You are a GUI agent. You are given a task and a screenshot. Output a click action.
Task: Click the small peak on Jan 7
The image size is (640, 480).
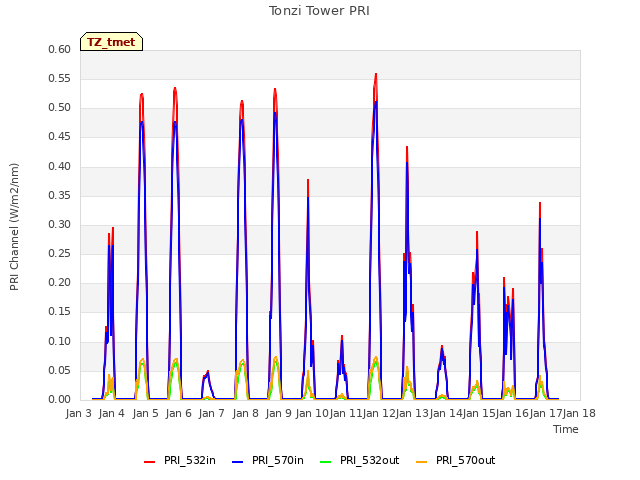[207, 372]
